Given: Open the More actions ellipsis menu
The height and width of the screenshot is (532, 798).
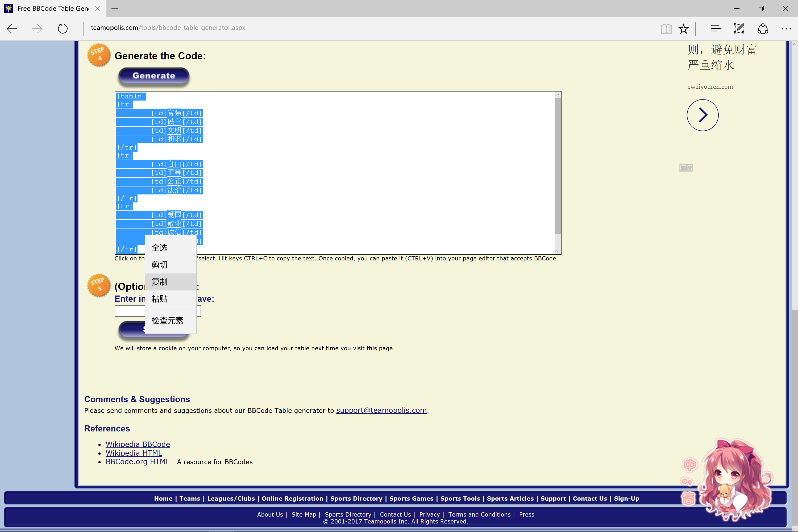Looking at the screenshot, I should (x=786, y=29).
